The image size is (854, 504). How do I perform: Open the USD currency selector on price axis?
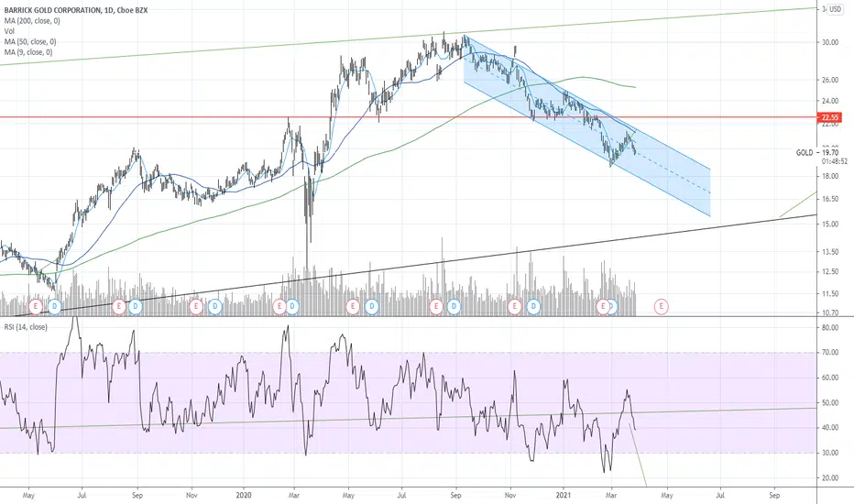835,9
